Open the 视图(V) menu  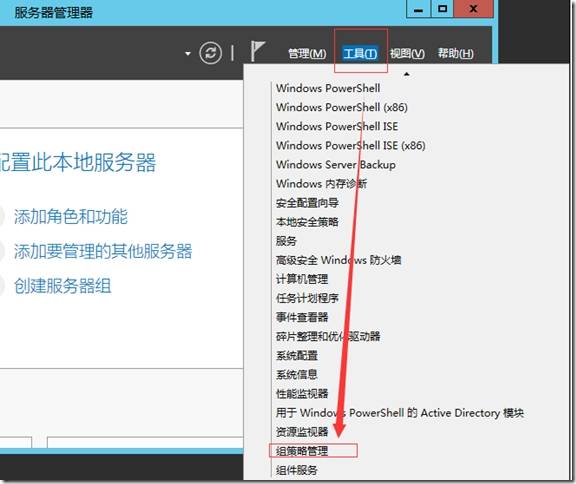point(407,54)
